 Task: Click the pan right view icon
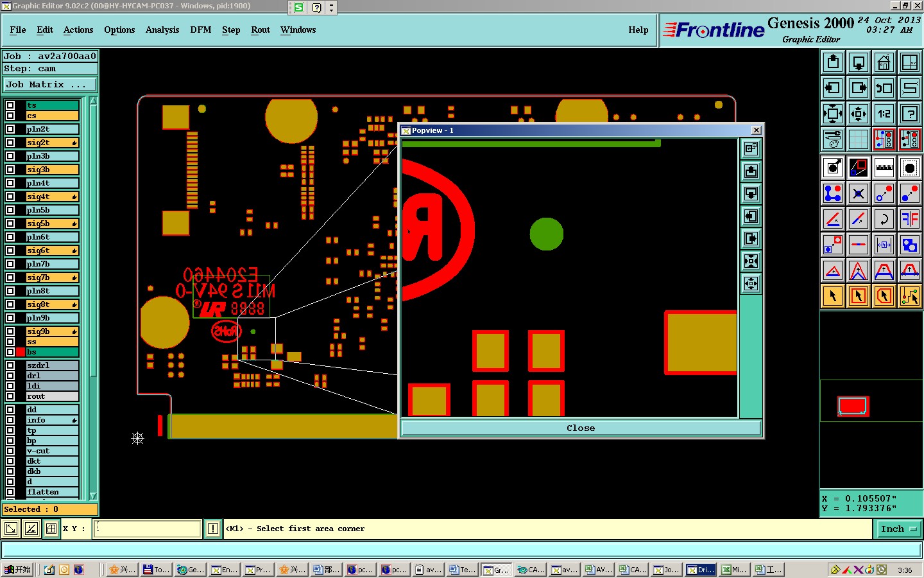(x=859, y=88)
